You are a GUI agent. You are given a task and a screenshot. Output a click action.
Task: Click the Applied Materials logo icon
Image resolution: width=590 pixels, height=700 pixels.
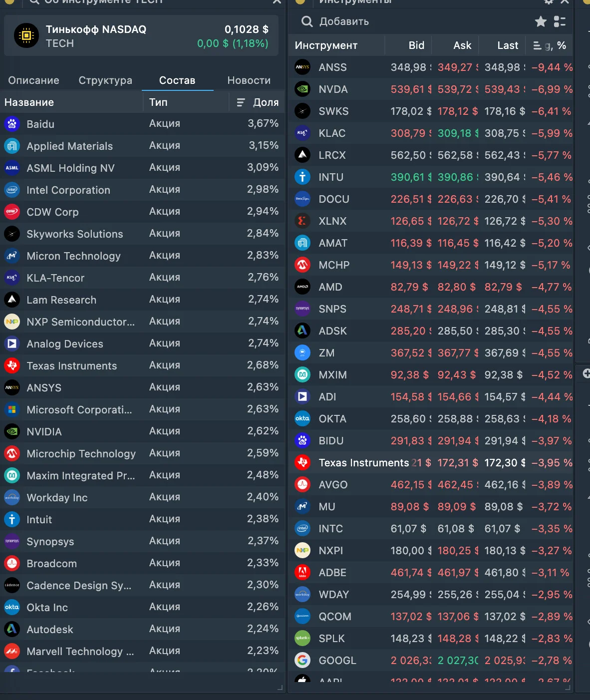[x=12, y=146]
